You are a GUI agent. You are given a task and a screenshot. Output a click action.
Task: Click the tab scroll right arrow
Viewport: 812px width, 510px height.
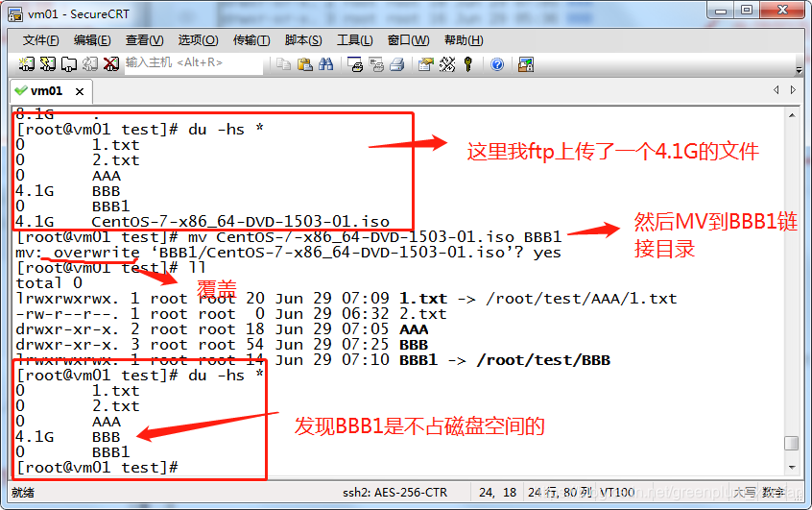click(793, 90)
